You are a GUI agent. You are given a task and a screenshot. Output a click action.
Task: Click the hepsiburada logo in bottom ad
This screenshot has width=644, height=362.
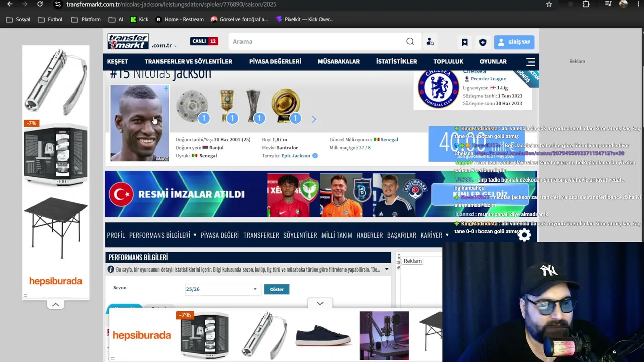tap(142, 335)
